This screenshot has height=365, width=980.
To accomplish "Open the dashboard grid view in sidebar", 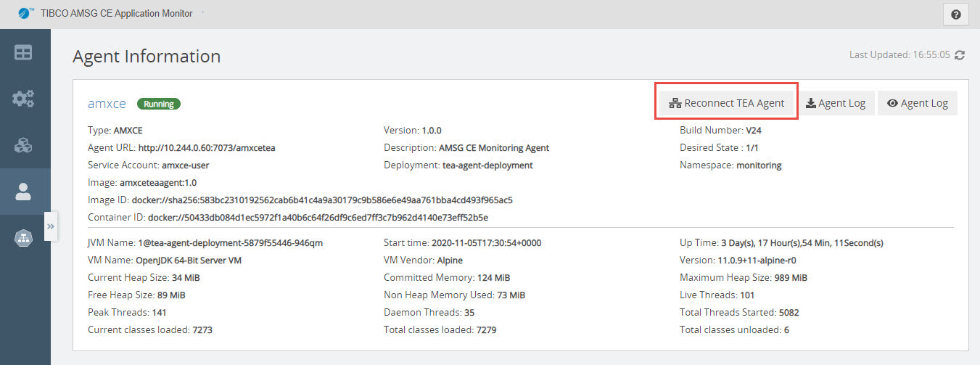I will pos(24,53).
